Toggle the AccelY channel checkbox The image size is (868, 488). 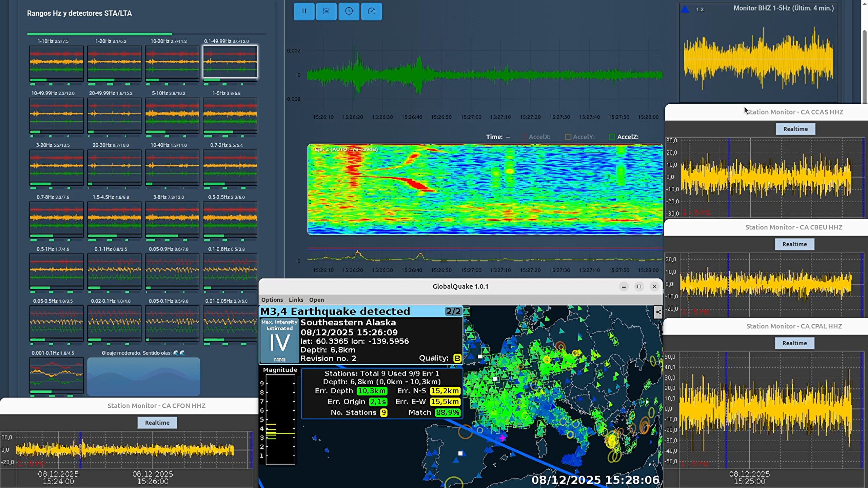(x=568, y=137)
